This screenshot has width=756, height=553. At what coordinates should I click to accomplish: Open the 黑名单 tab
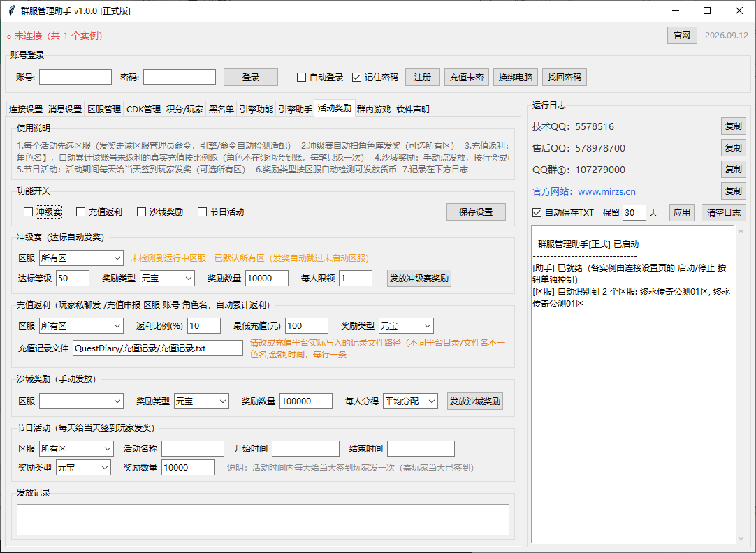(x=221, y=110)
